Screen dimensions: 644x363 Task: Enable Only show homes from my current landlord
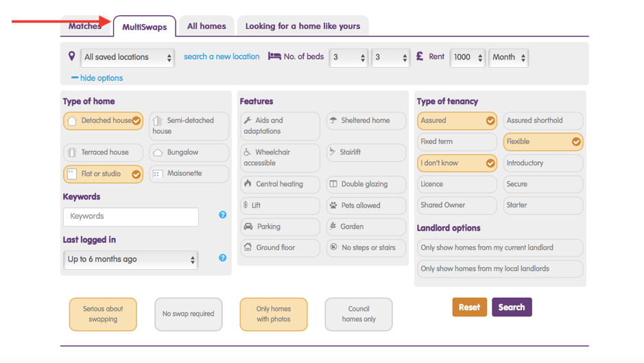(x=500, y=248)
